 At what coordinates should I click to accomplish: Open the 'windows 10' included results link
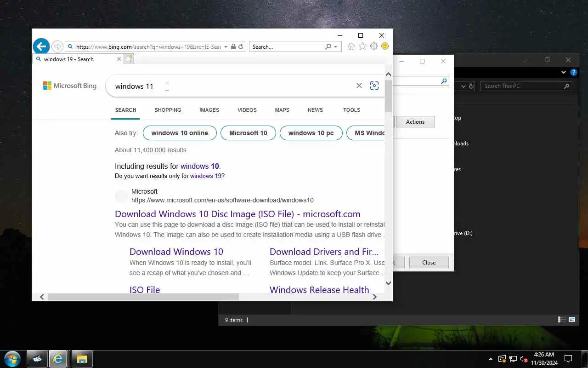[x=200, y=166]
